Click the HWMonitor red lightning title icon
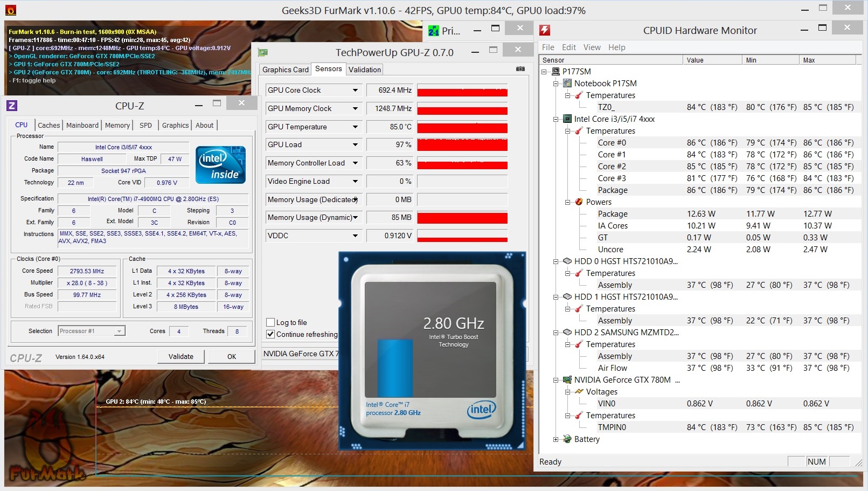Image resolution: width=868 pixels, height=491 pixels. click(545, 31)
